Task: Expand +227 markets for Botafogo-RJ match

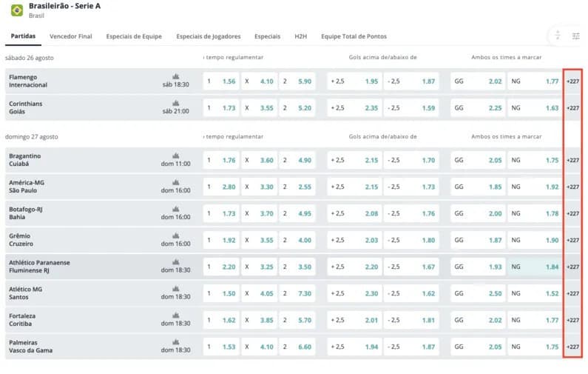Action: click(x=572, y=213)
